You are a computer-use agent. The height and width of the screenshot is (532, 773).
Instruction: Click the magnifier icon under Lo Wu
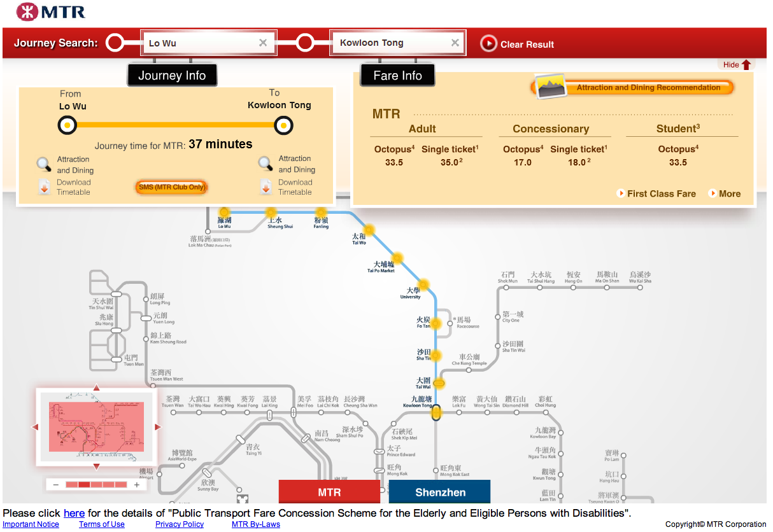pos(44,165)
